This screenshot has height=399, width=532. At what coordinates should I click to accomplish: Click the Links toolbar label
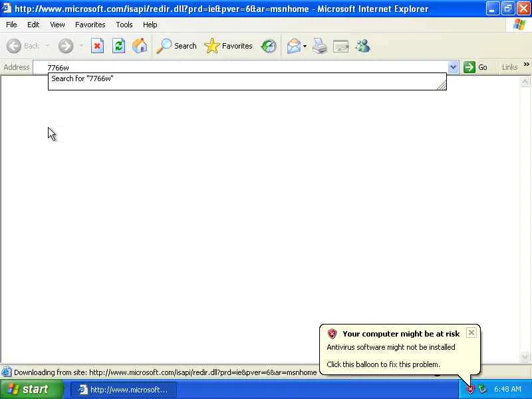509,67
